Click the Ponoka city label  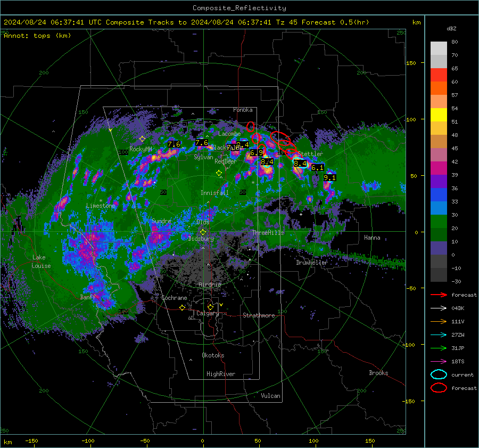click(243, 110)
